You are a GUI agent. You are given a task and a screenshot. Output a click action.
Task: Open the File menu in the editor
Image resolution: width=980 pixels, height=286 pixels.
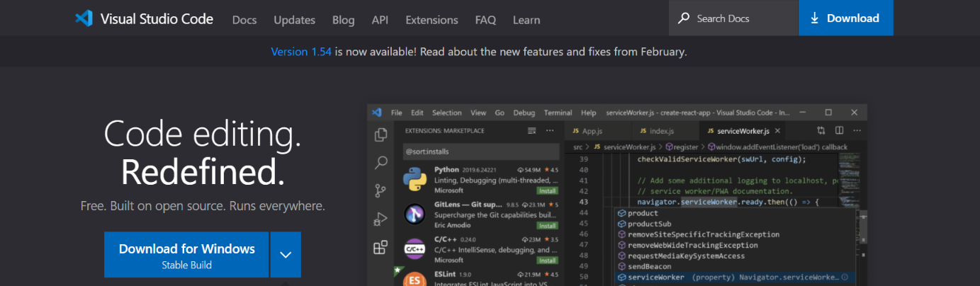(x=397, y=113)
